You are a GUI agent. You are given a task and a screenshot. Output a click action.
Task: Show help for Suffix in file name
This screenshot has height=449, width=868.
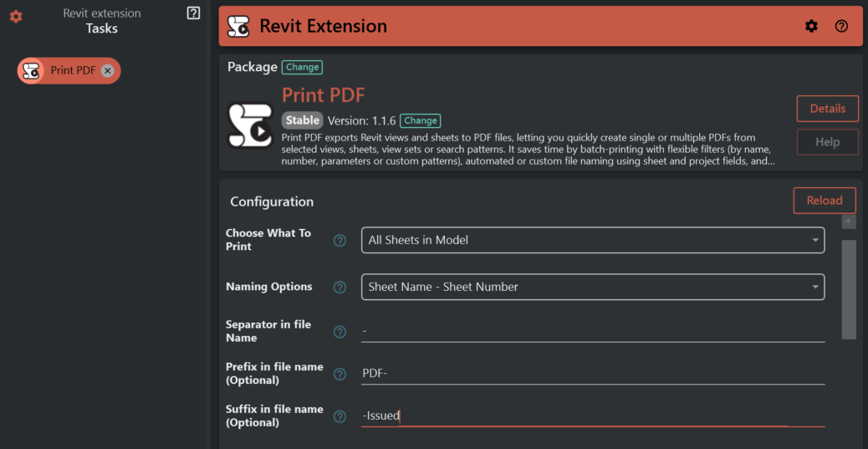point(340,416)
